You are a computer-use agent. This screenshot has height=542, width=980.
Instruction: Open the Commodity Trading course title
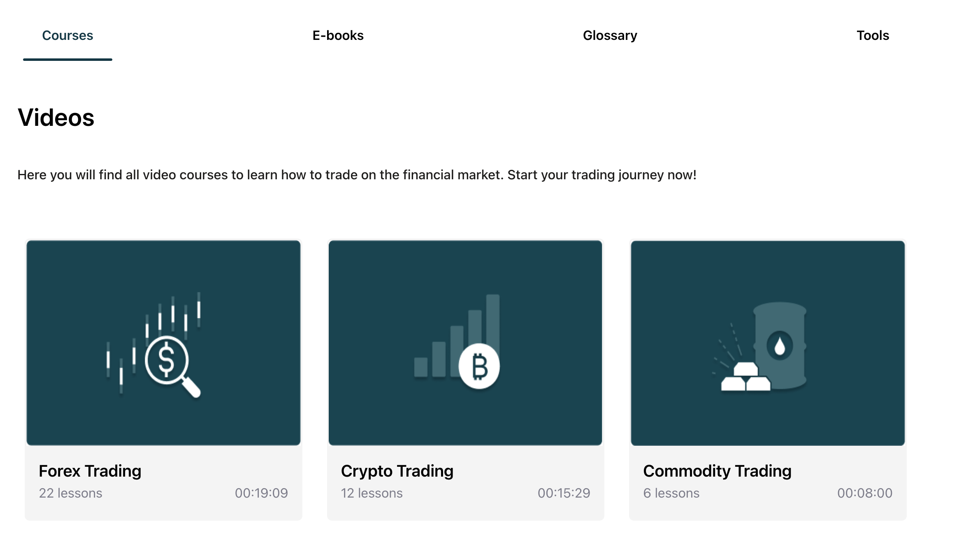(x=717, y=471)
